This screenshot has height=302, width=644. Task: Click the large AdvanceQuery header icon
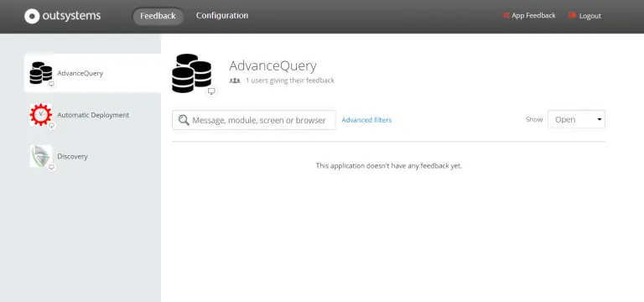(x=191, y=73)
